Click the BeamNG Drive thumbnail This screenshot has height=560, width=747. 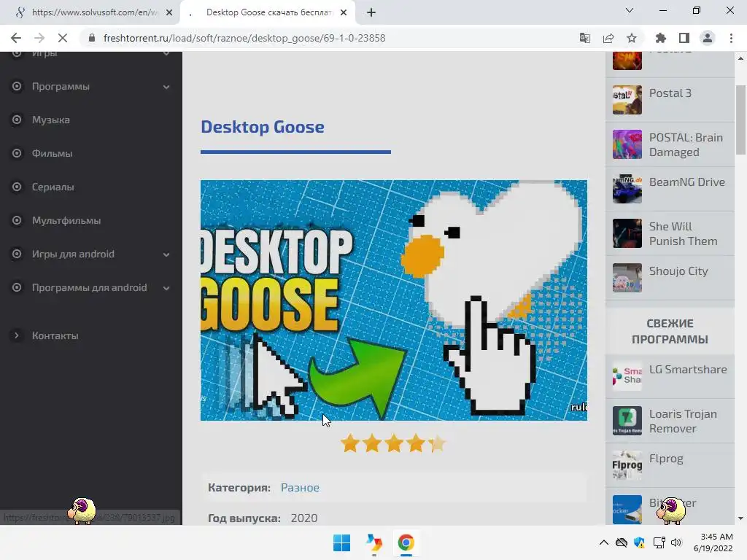click(x=627, y=189)
